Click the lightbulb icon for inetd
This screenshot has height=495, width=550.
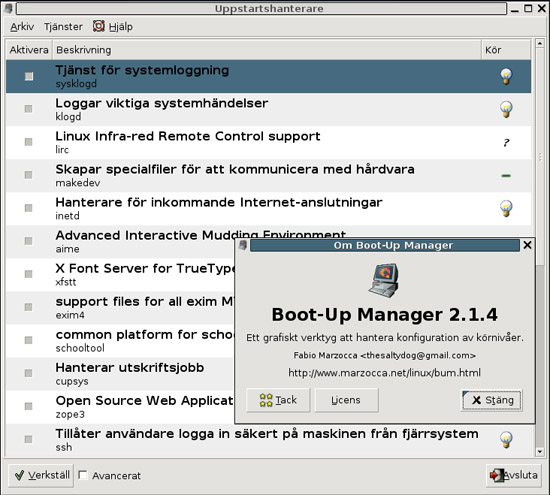click(506, 208)
